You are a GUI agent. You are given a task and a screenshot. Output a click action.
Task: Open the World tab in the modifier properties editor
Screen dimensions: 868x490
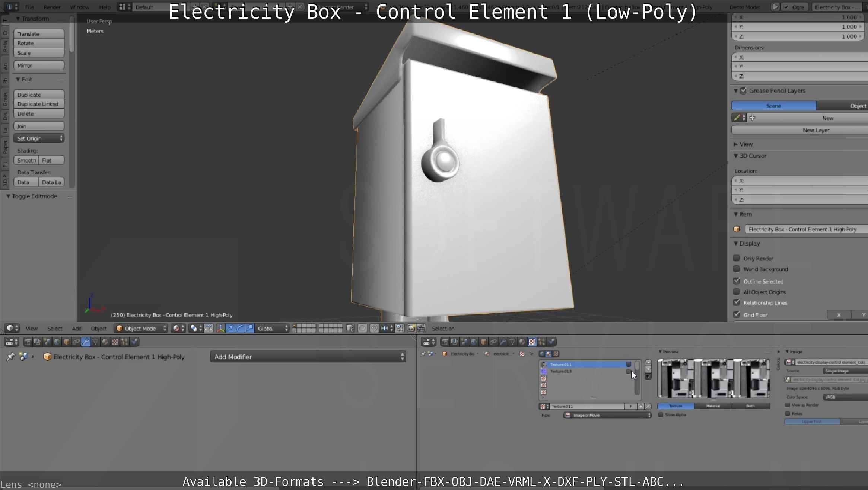57,342
